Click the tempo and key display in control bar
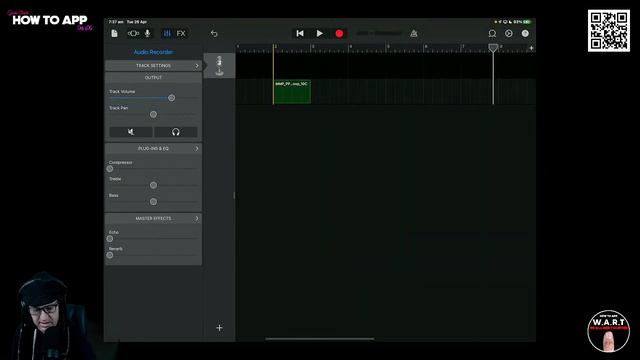 tap(379, 33)
